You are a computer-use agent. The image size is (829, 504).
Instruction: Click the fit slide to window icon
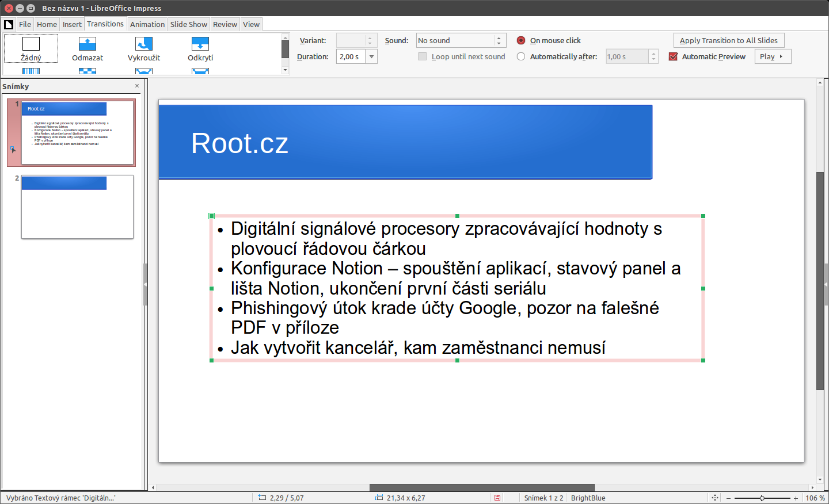(714, 498)
